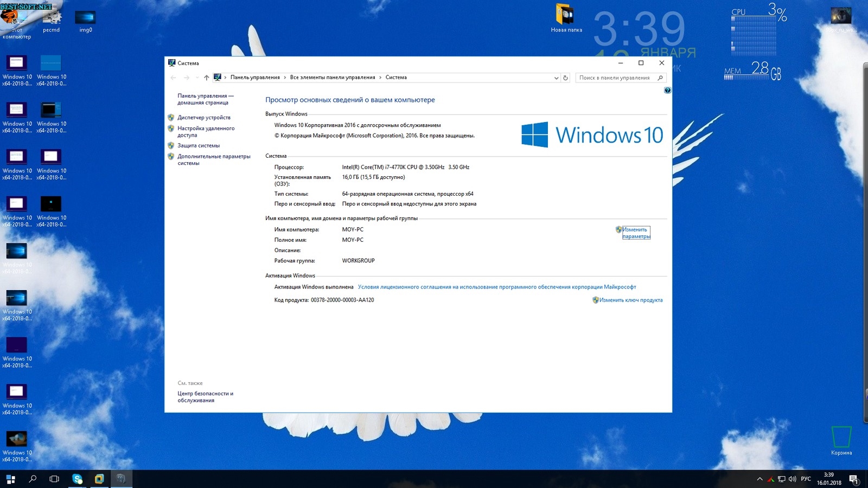Open the recent locations dropdown arrow
The width and height of the screenshot is (868, 488).
197,78
